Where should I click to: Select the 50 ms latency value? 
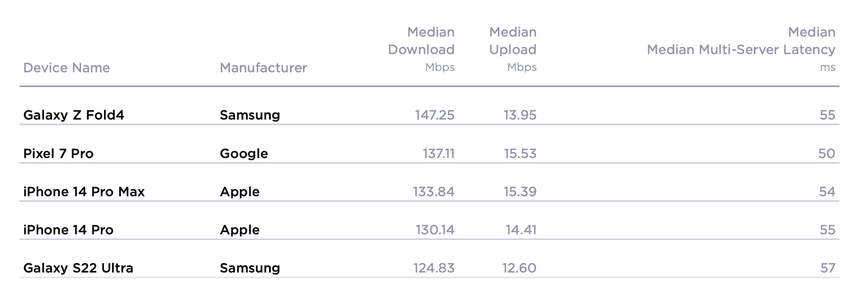[827, 154]
